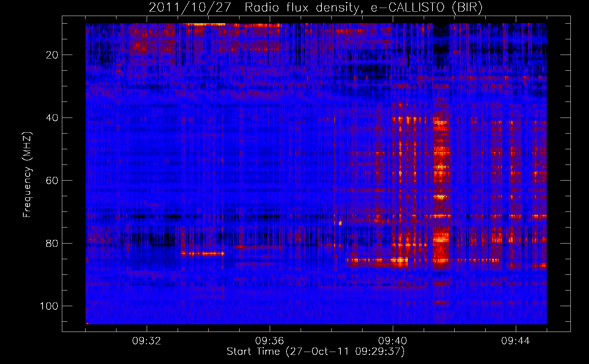Click the '60' frequency tick label
Screen dimensions: 589x364
click(x=52, y=181)
